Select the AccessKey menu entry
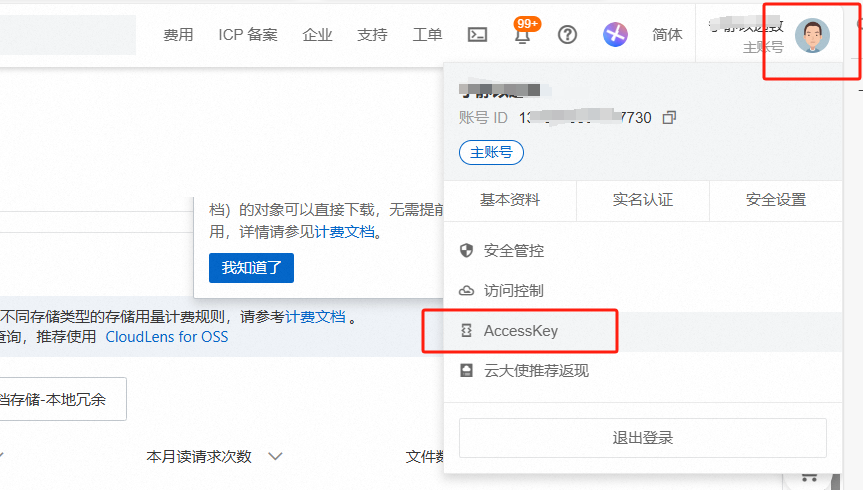863x490 pixels. 643,331
